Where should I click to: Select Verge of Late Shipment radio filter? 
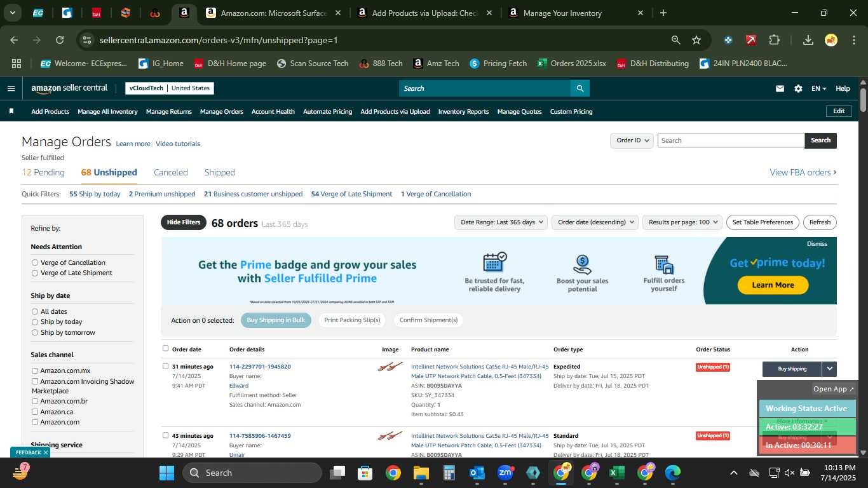[x=35, y=273]
